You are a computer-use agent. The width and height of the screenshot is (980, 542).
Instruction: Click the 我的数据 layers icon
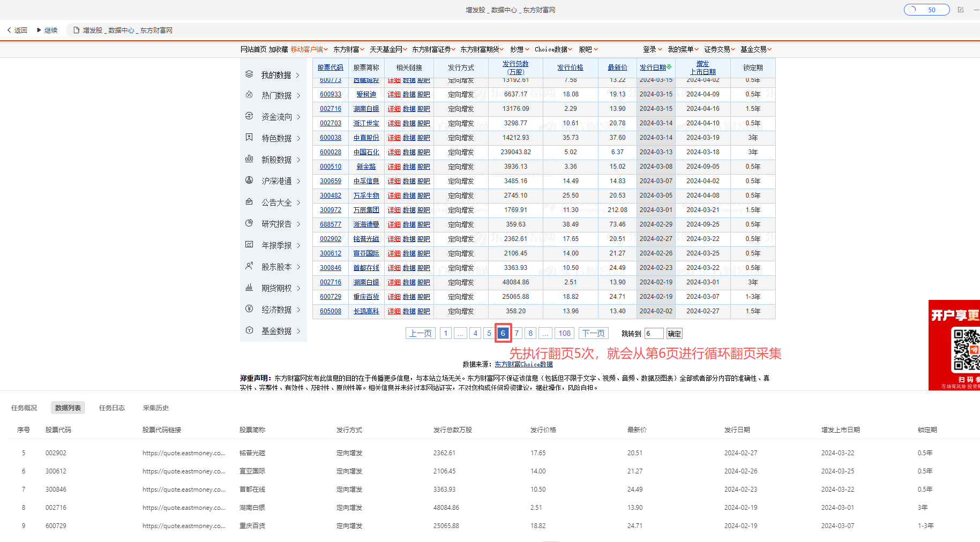pos(249,74)
